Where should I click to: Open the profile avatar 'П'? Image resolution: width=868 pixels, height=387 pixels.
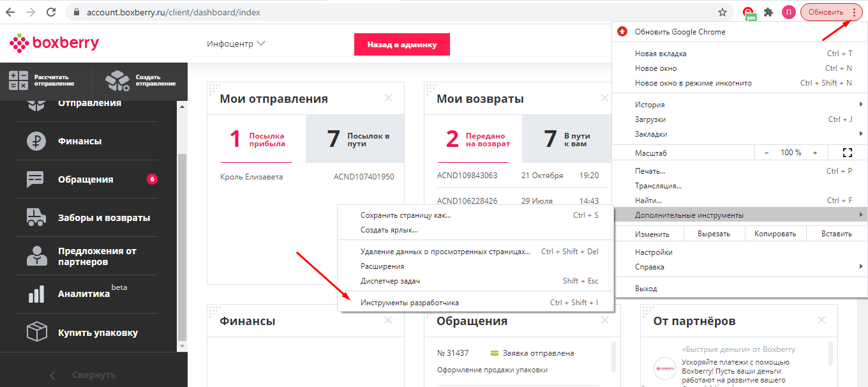pos(788,12)
